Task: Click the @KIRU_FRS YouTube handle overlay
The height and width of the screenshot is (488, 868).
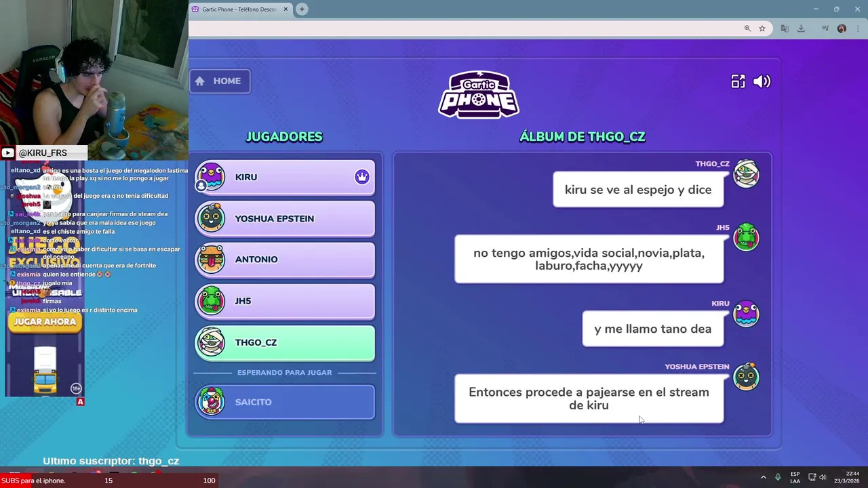Action: pyautogui.click(x=43, y=153)
